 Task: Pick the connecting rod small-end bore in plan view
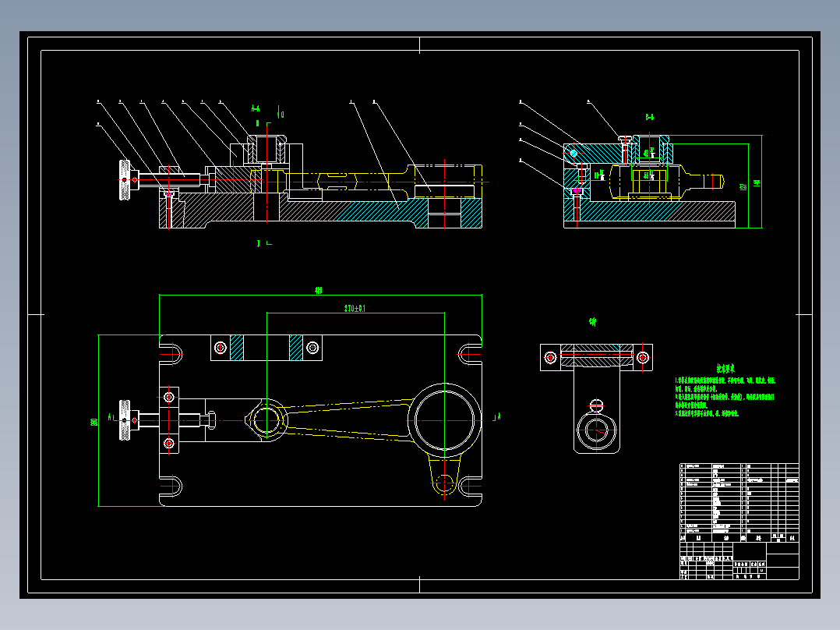tap(266, 420)
